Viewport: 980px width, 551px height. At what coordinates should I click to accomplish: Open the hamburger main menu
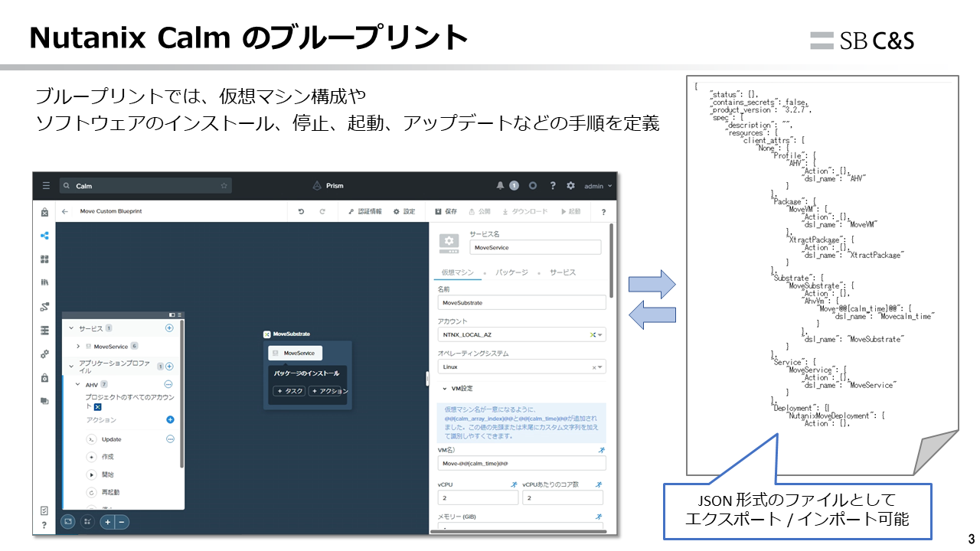pos(46,185)
